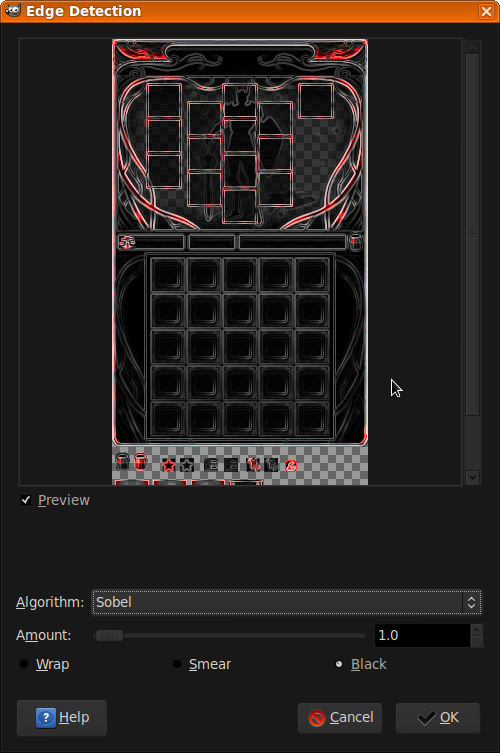Click the edge-detected preview image
The height and width of the screenshot is (753, 500).
240,262
